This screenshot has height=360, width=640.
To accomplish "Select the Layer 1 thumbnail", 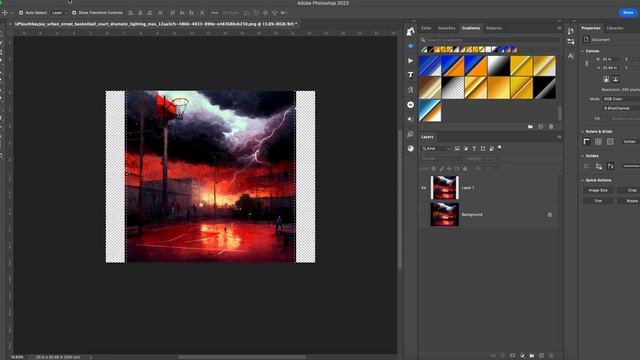I will 444,188.
